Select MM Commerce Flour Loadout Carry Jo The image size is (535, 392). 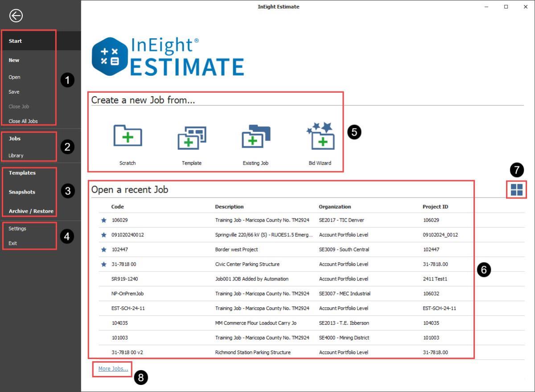pos(255,323)
